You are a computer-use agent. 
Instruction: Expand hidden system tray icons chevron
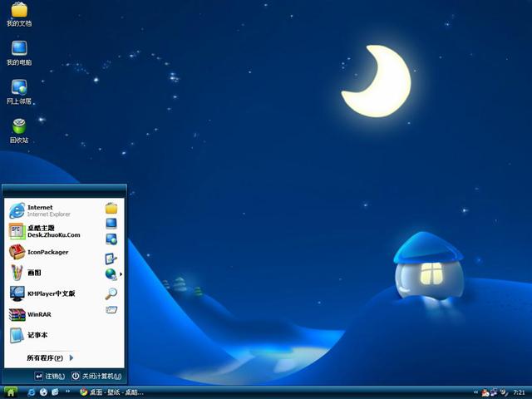tap(475, 392)
